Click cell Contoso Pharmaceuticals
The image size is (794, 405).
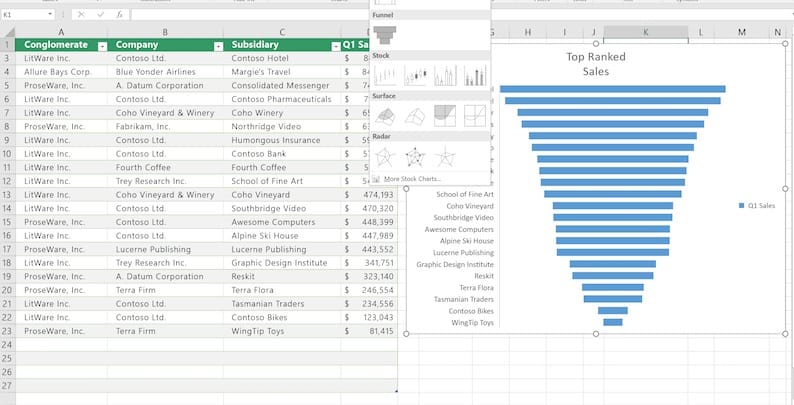[x=282, y=99]
